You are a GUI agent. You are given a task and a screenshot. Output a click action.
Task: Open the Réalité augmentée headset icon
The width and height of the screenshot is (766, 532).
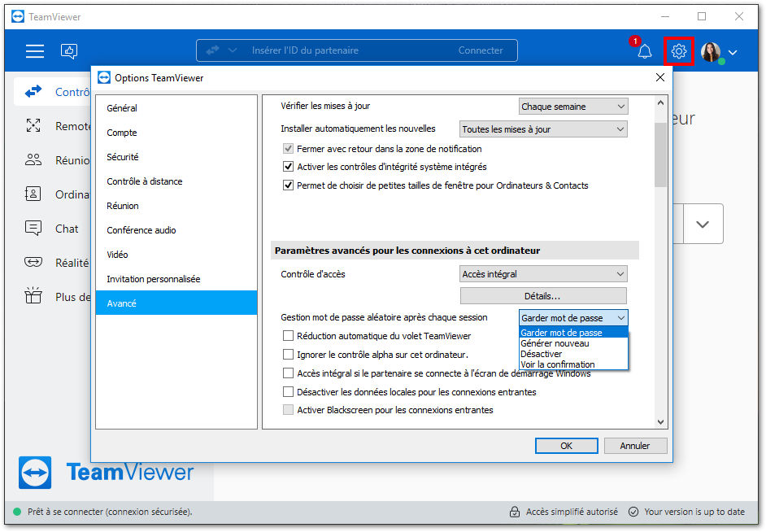[33, 262]
